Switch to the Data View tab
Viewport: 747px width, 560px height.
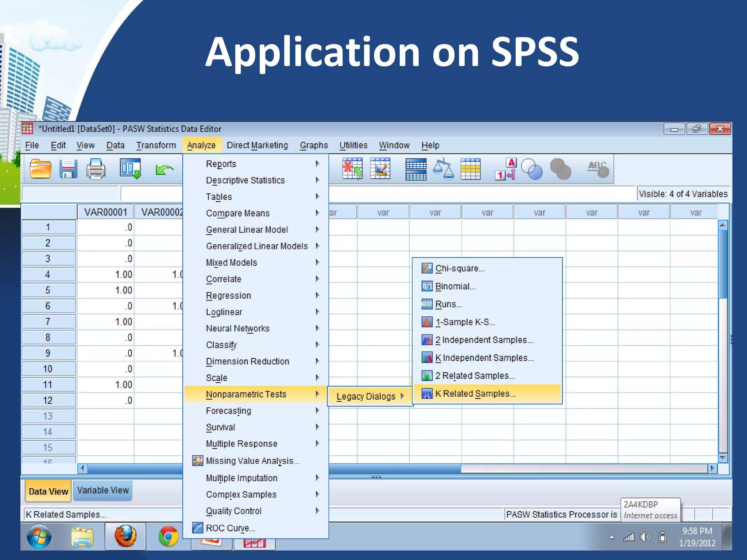point(48,491)
